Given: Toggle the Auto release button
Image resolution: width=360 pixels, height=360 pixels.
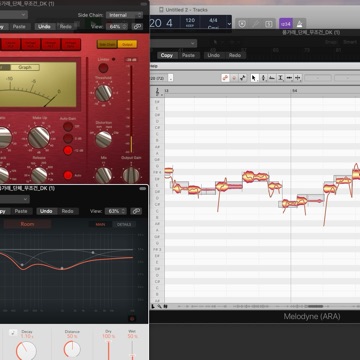Looking at the screenshot, I should pos(68,175).
